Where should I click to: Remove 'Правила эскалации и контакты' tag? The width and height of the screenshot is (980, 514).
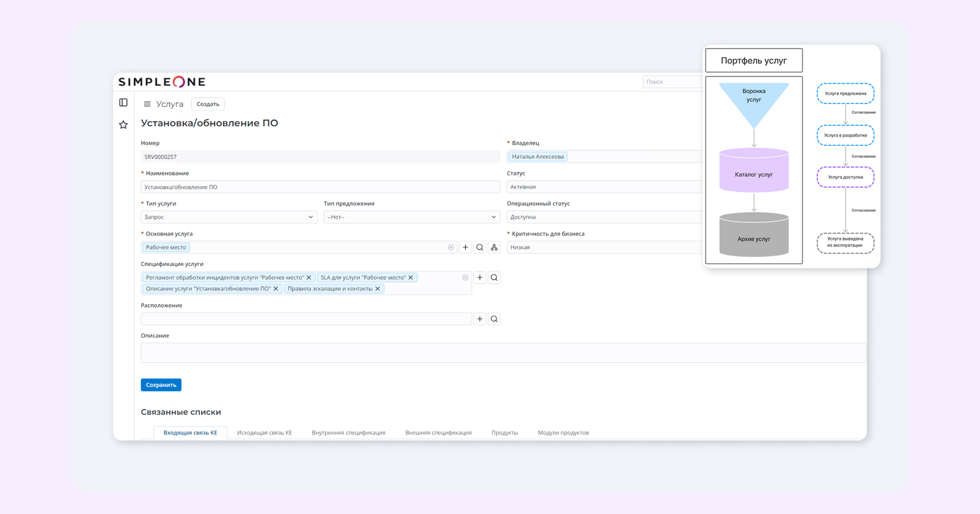[x=377, y=289]
